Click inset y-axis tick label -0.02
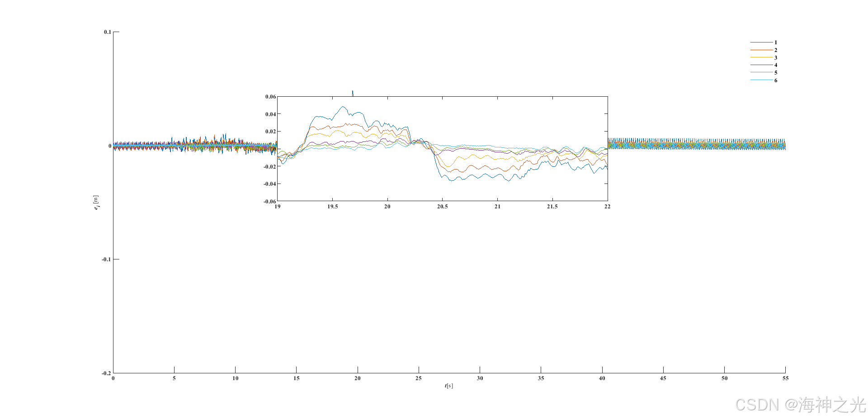 pos(269,167)
